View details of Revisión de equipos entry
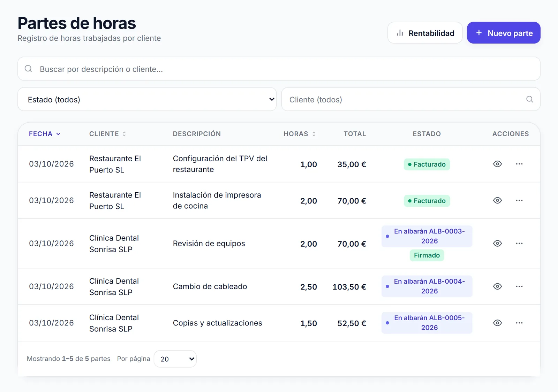This screenshot has height=392, width=558. pyautogui.click(x=497, y=243)
